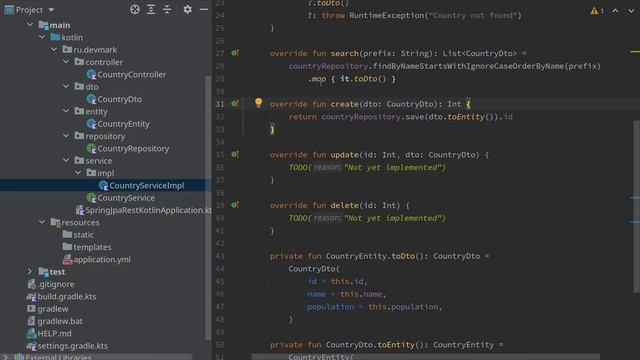Collapse the dto package

[66, 87]
